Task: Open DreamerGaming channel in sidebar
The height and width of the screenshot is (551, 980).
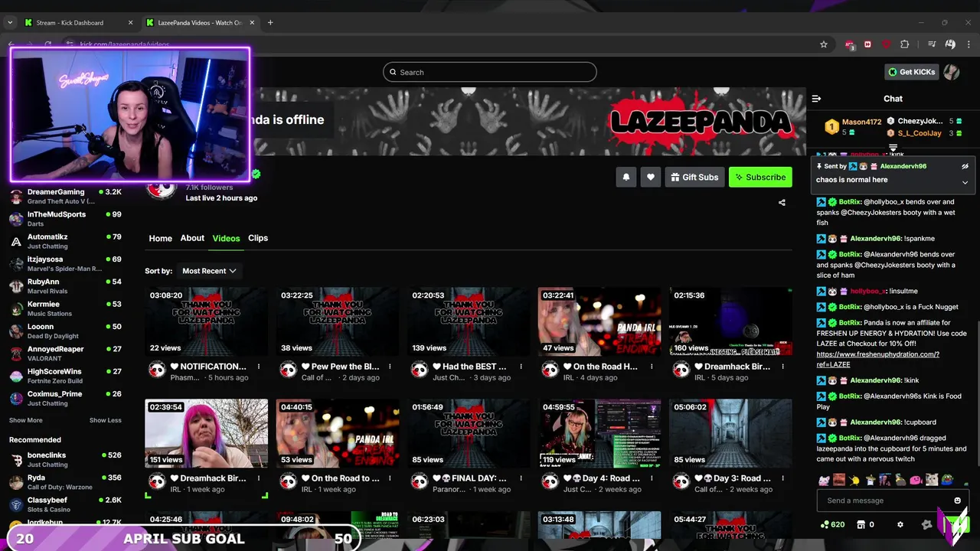Action: pyautogui.click(x=65, y=196)
